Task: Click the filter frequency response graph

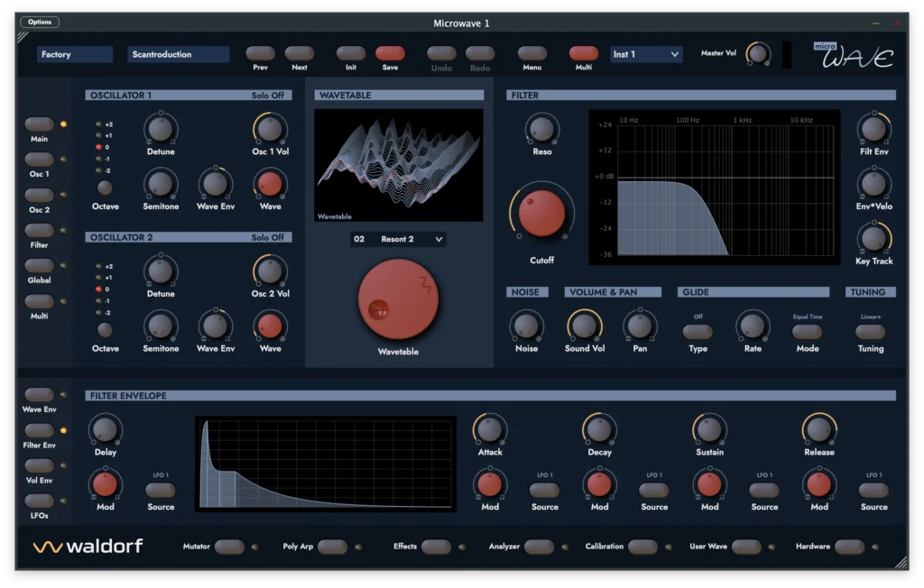Action: click(x=715, y=188)
